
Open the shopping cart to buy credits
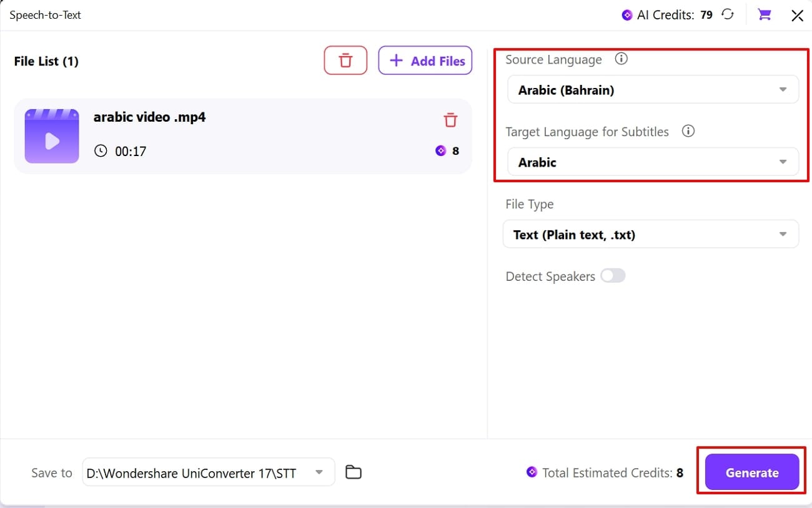tap(763, 14)
